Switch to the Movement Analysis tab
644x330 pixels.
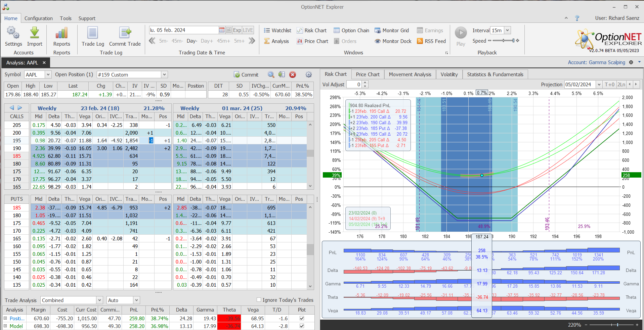coord(410,75)
